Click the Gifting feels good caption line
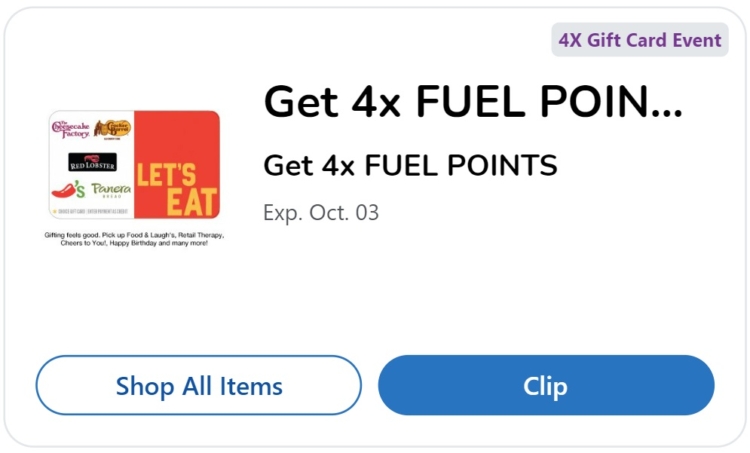Screen dimensions: 750x453 point(134,235)
